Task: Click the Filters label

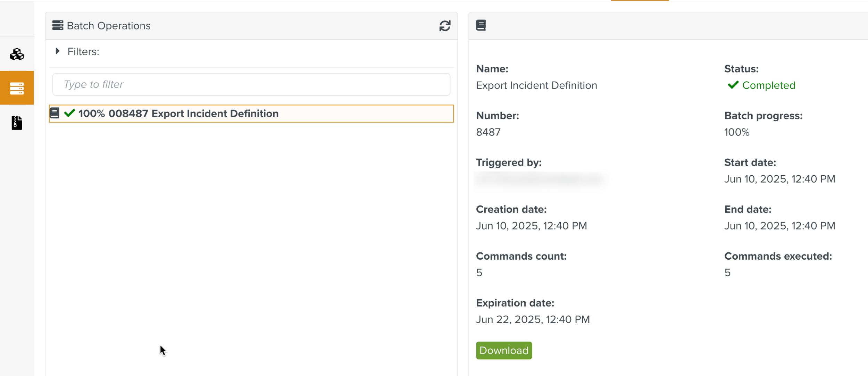Action: 83,52
